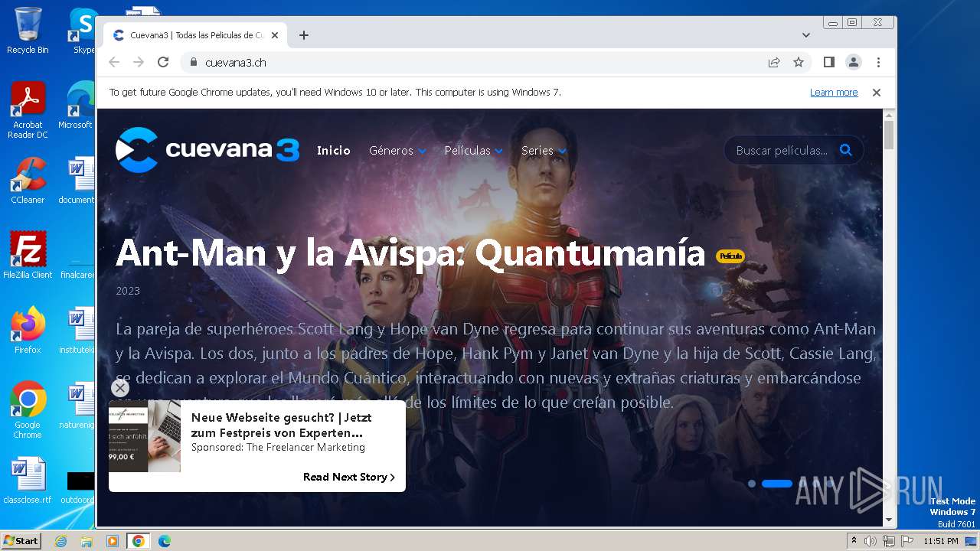Click the page vertical scrollbar thumb

pyautogui.click(x=889, y=135)
